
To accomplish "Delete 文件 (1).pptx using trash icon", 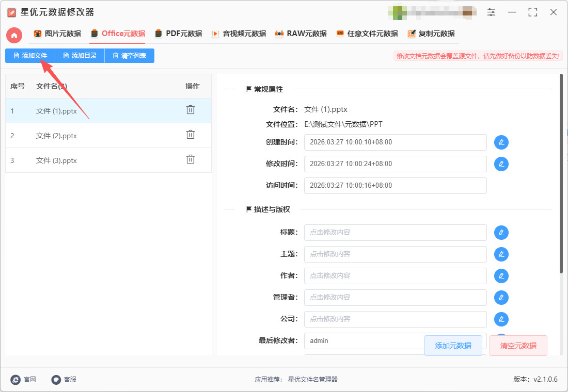I will [191, 110].
